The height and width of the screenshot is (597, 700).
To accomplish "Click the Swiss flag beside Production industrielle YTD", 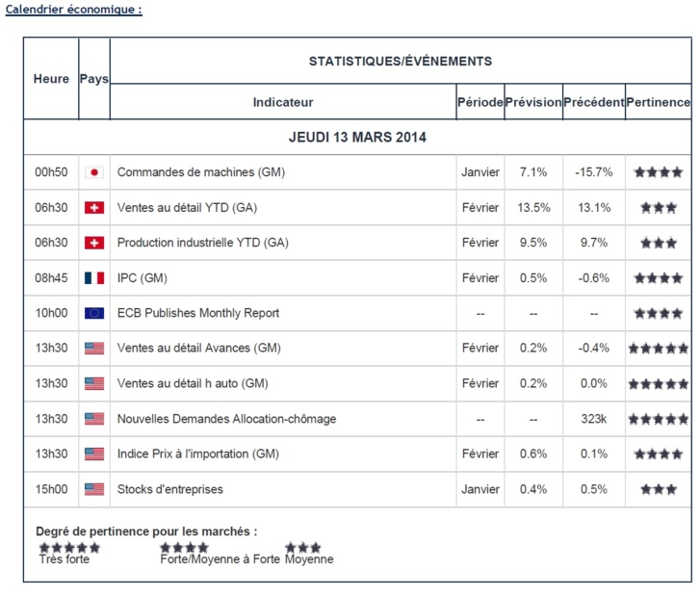I will (x=94, y=243).
